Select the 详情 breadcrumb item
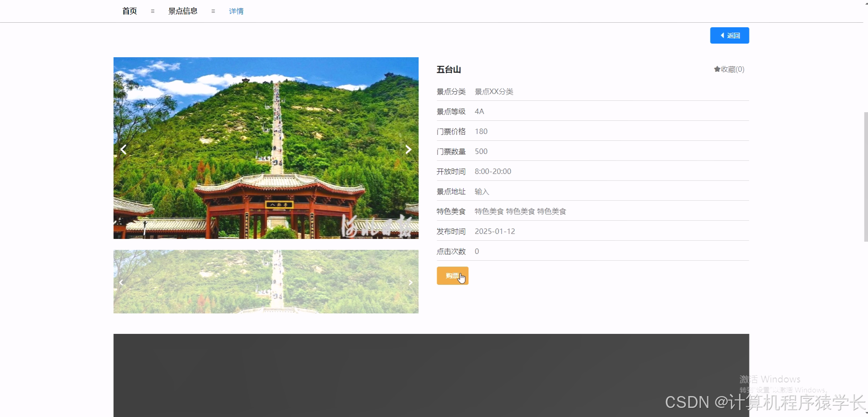The image size is (868, 417). coord(236,11)
